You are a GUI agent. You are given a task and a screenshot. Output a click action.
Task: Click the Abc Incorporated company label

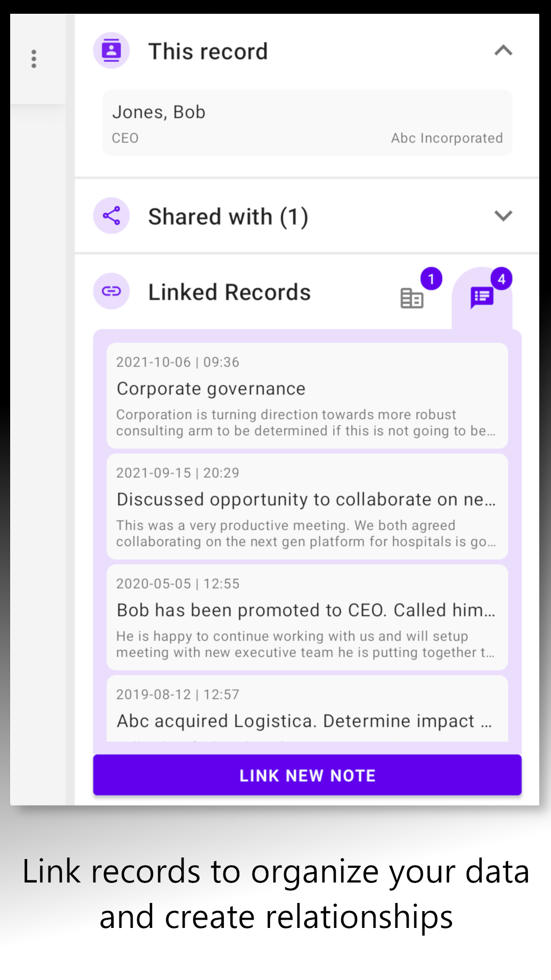[x=446, y=138]
